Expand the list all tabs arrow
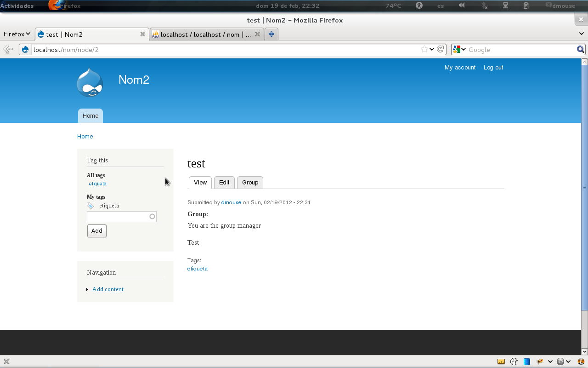This screenshot has height=368, width=588. click(x=582, y=34)
